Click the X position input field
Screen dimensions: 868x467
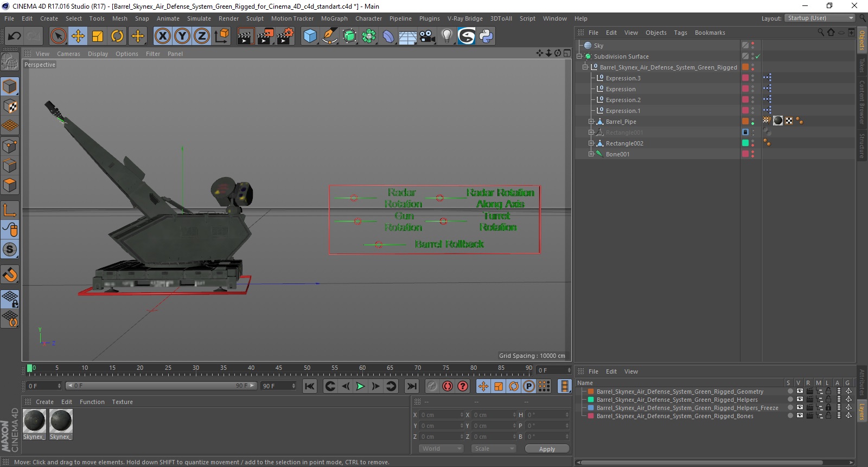click(x=442, y=415)
